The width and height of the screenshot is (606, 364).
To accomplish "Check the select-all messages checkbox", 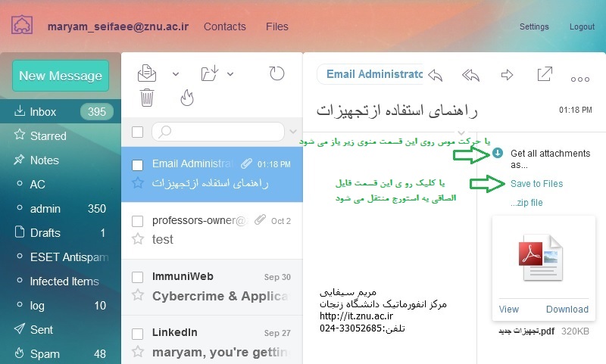I will click(138, 132).
